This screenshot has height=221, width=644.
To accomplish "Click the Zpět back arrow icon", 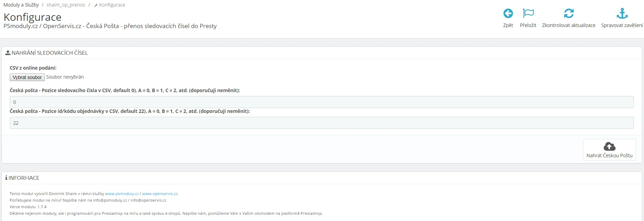I will tap(508, 14).
